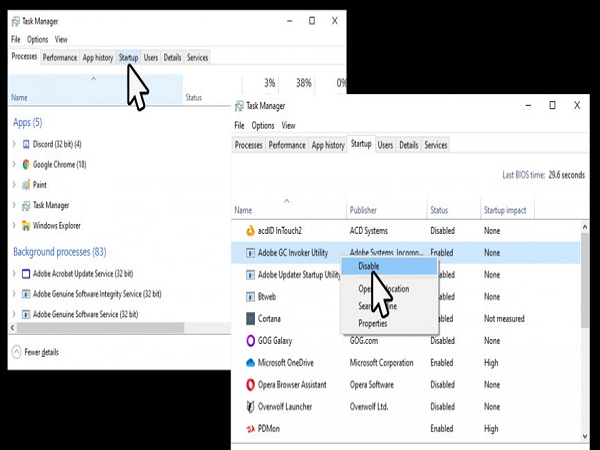Open Details tab in front Task Manager
The width and height of the screenshot is (600, 450).
[409, 145]
